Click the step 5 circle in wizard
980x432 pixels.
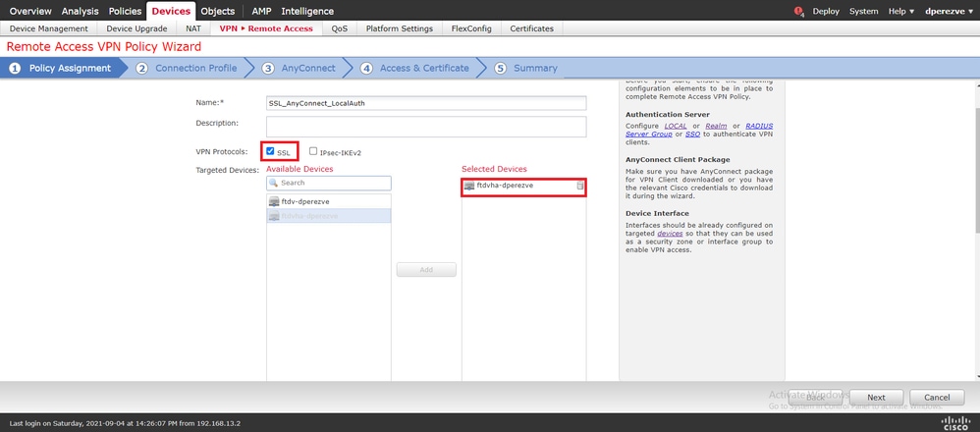coord(500,68)
